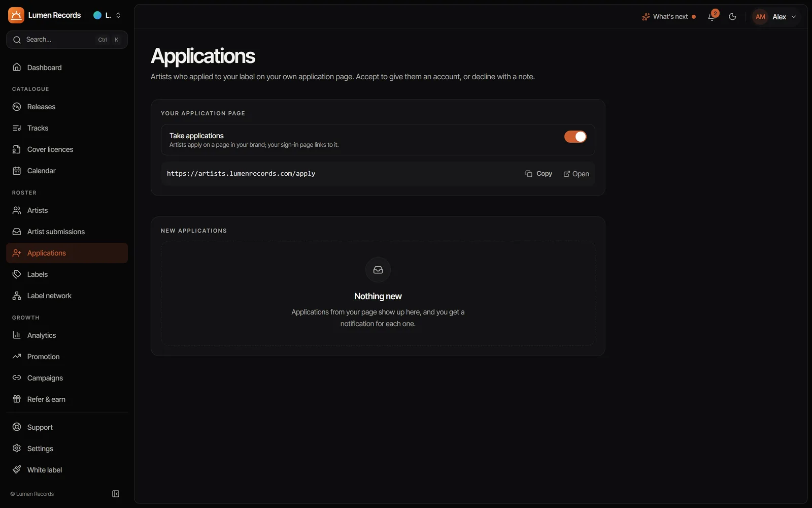812x508 pixels.
Task: Click the Lumen Records copyright text
Action: (x=32, y=494)
